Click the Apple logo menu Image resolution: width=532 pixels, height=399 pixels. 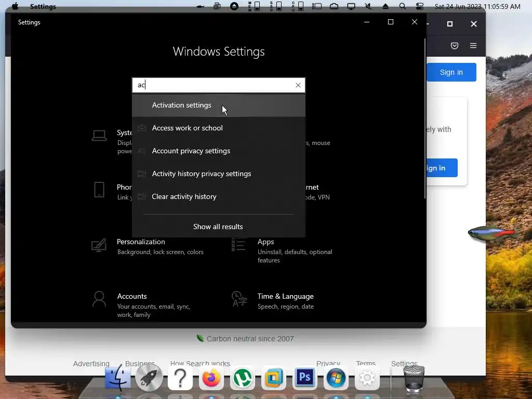[x=15, y=6]
